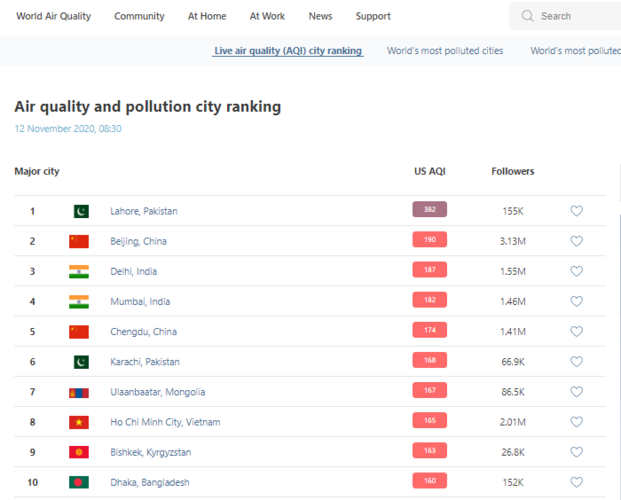The height and width of the screenshot is (500, 621).
Task: Click the search magnifier icon
Action: 527,16
